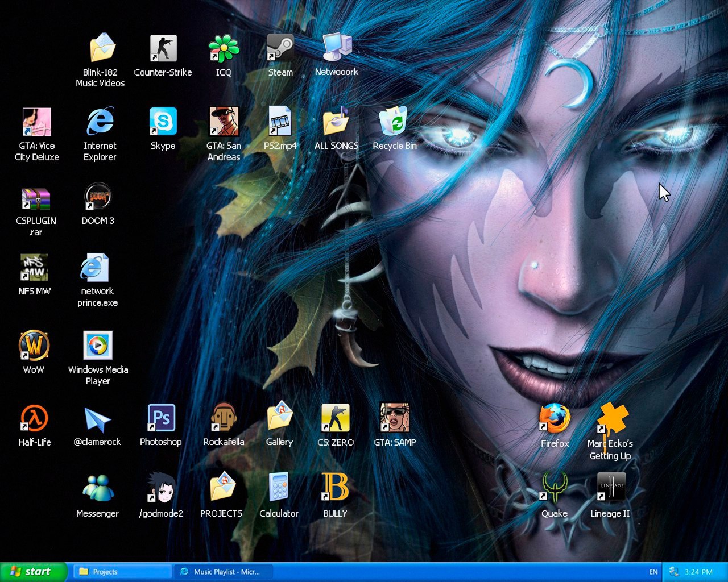This screenshot has width=728, height=582.
Task: Select the Quake desktop shortcut
Action: [x=555, y=487]
